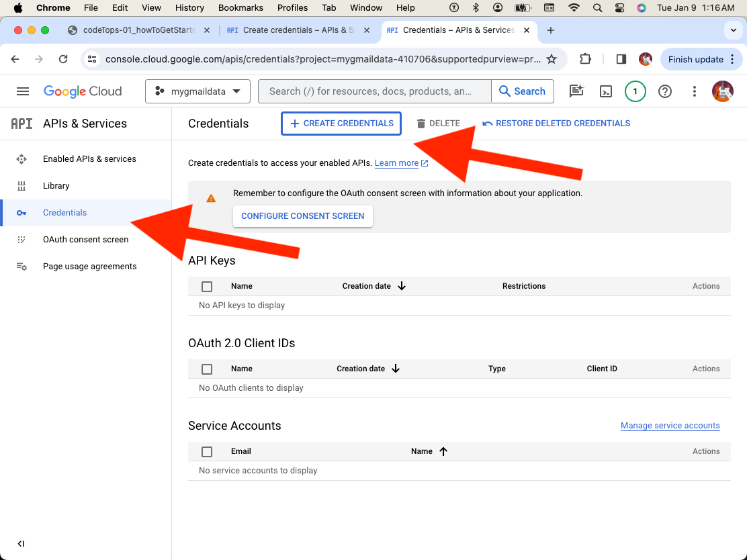
Task: Click the Siri icon in the menu bar
Action: [x=642, y=7]
